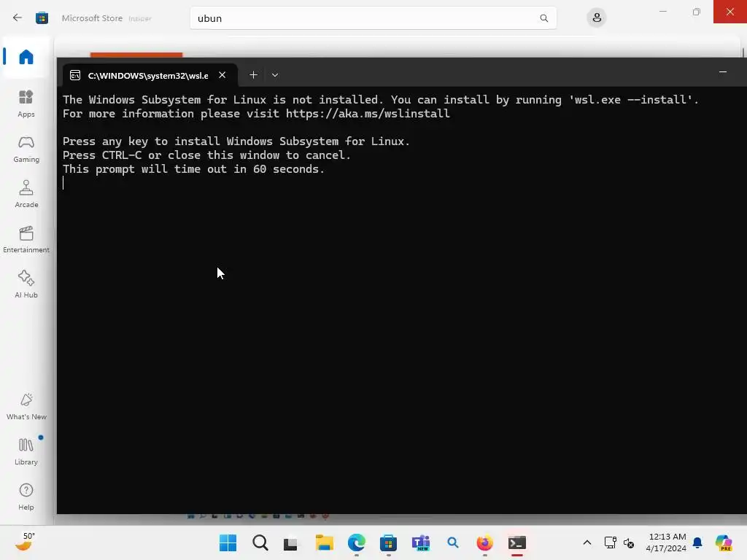The height and width of the screenshot is (560, 747).
Task: Open a new terminal tab with plus
Action: [253, 75]
